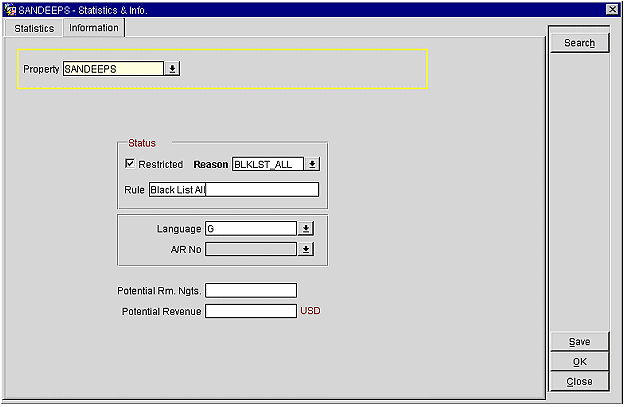Click the USD currency label
626x407 pixels.
310,311
